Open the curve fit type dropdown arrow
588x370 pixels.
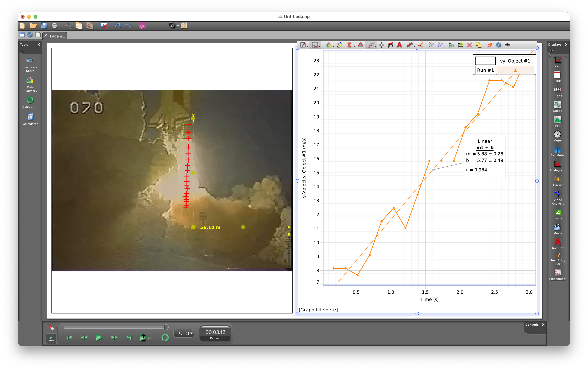[x=375, y=46]
